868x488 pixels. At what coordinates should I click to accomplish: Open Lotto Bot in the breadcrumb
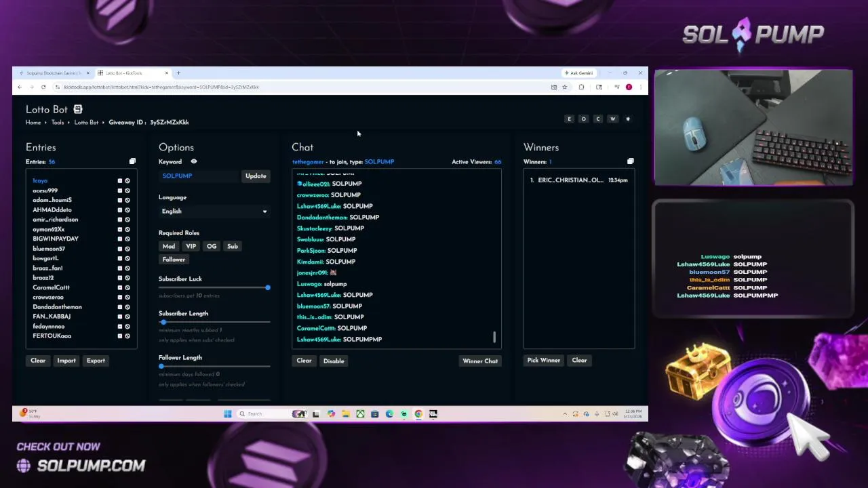pos(86,123)
